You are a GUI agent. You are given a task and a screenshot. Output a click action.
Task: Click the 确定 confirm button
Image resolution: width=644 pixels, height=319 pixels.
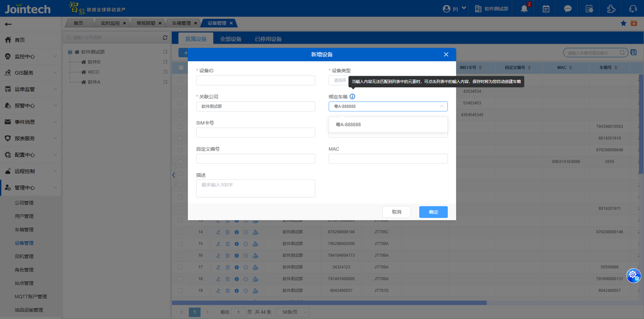(433, 212)
